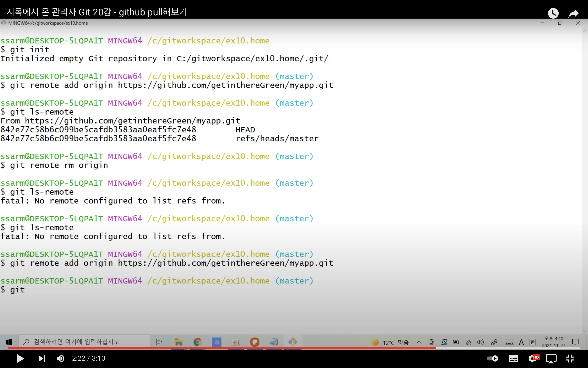Open the orange sticky-note app in the taskbar
588x368 pixels.
pos(255,342)
